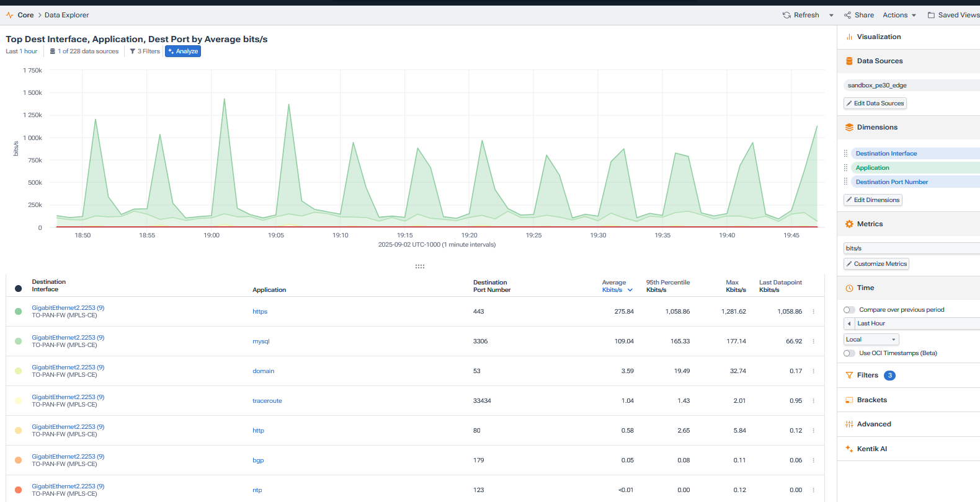Toggle Use OCI Timestamps (Beta) switch
The height and width of the screenshot is (502, 980).
tap(849, 353)
